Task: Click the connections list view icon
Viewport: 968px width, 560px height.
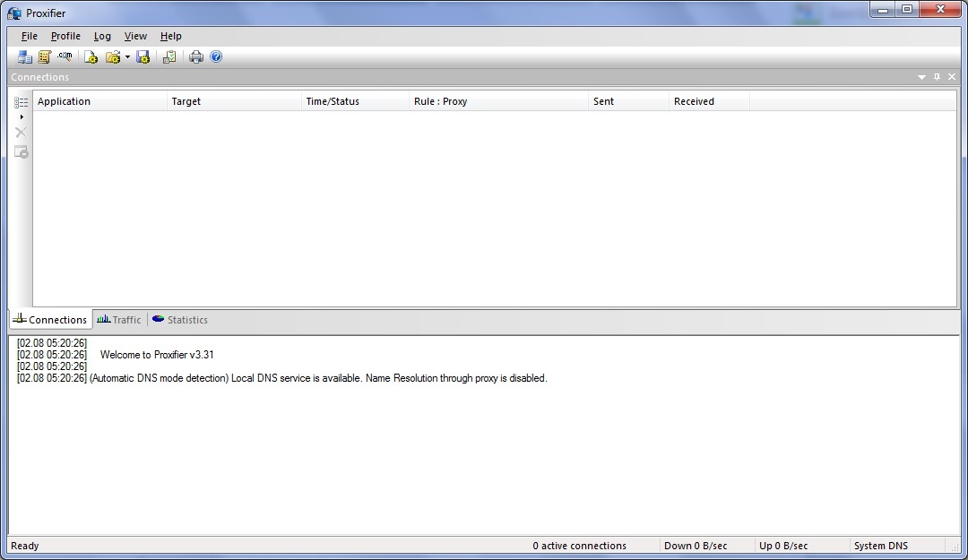Action: tap(21, 102)
